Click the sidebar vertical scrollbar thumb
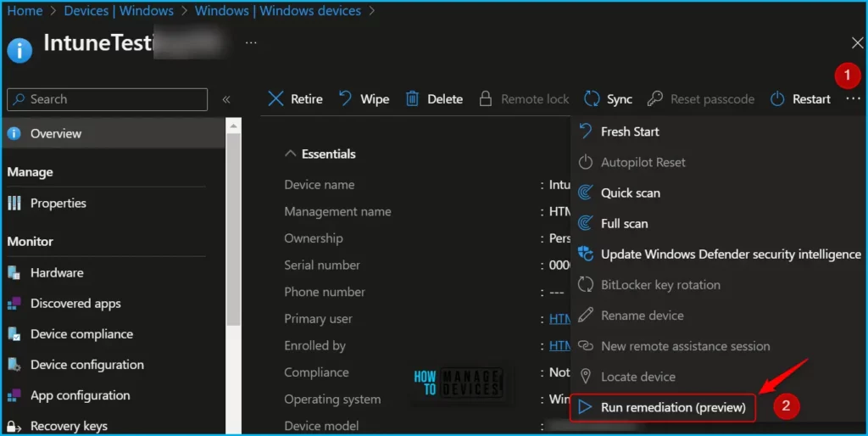The width and height of the screenshot is (868, 436). (x=234, y=229)
